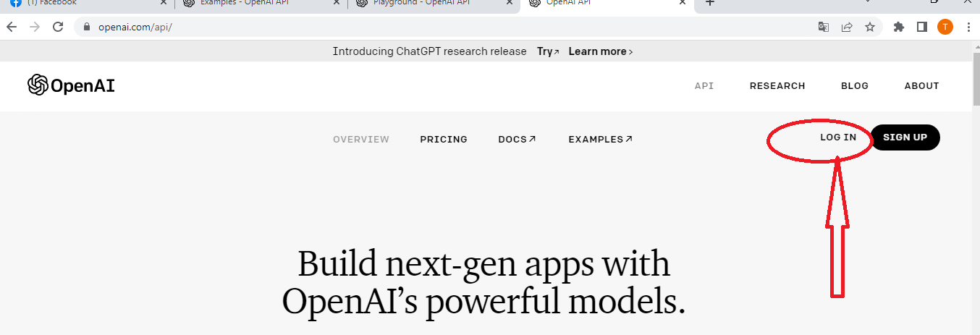Image resolution: width=980 pixels, height=335 pixels.
Task: Open the Learn more banner link
Action: click(x=600, y=51)
